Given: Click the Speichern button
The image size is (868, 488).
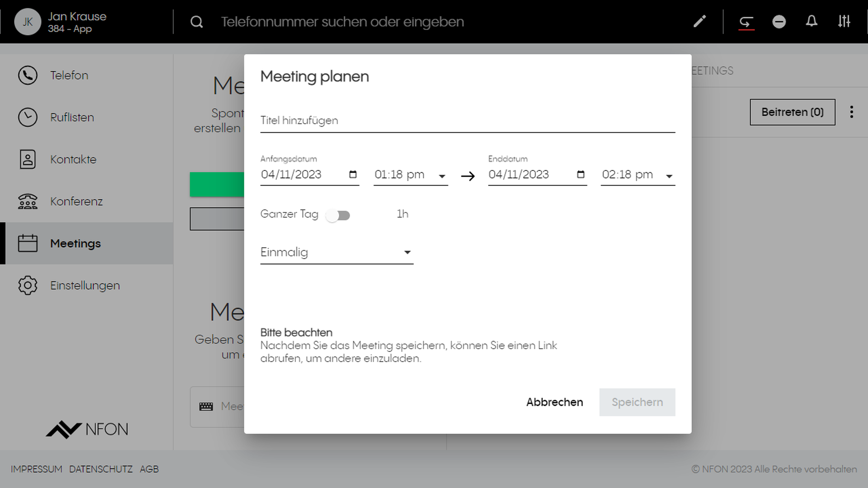Looking at the screenshot, I should [x=637, y=402].
